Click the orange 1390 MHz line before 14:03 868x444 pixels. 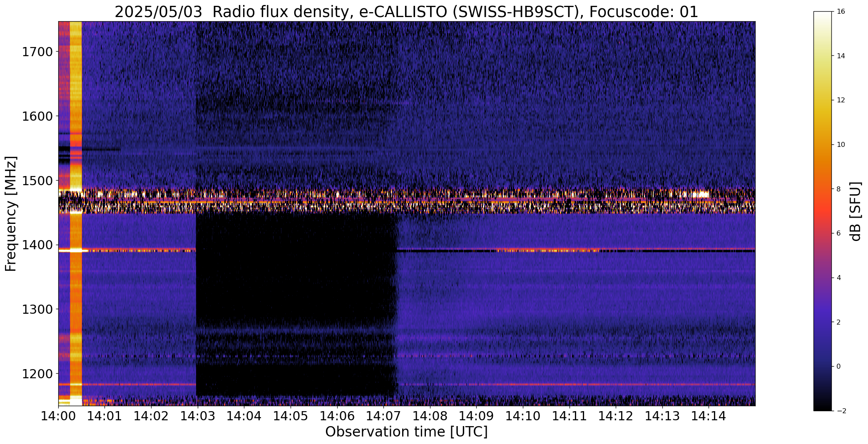(x=127, y=251)
